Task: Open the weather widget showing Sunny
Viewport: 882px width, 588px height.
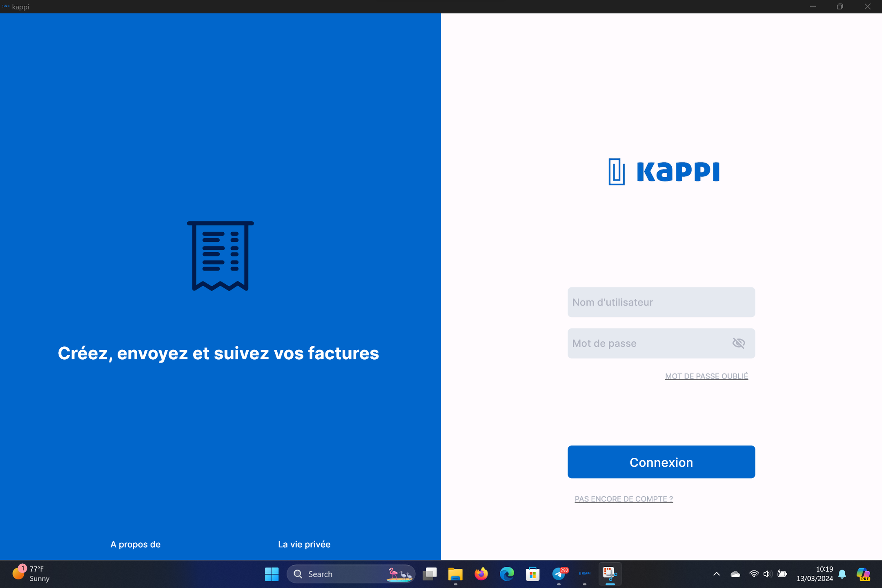Action: coord(31,574)
